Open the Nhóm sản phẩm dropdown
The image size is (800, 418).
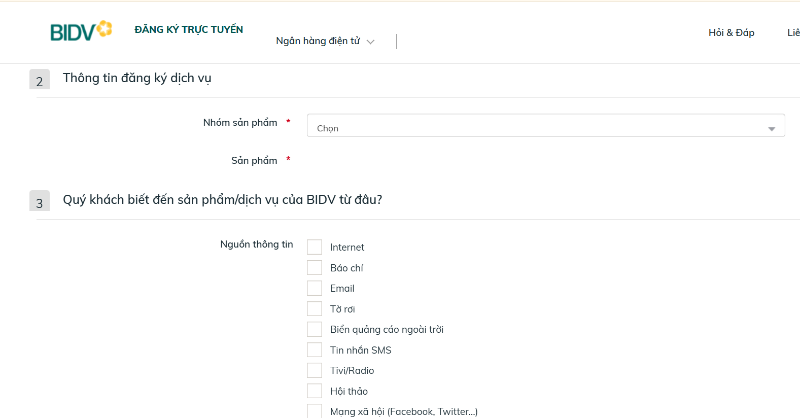[545, 126]
